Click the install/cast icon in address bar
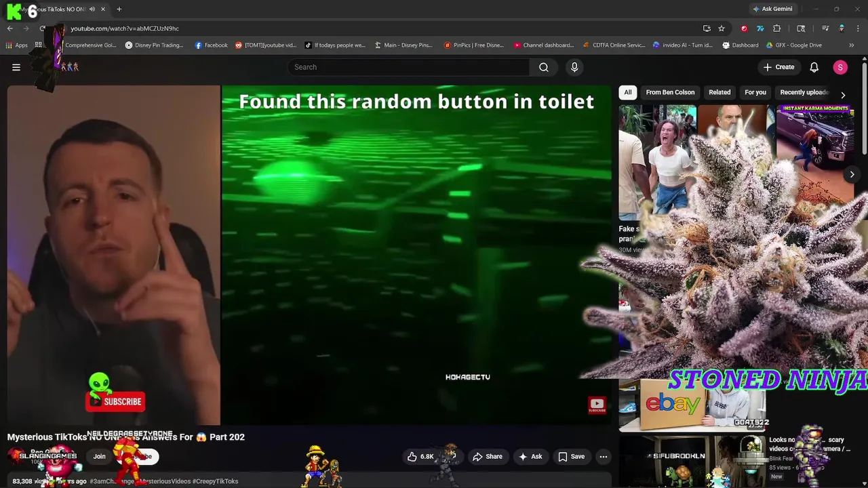 (x=707, y=28)
